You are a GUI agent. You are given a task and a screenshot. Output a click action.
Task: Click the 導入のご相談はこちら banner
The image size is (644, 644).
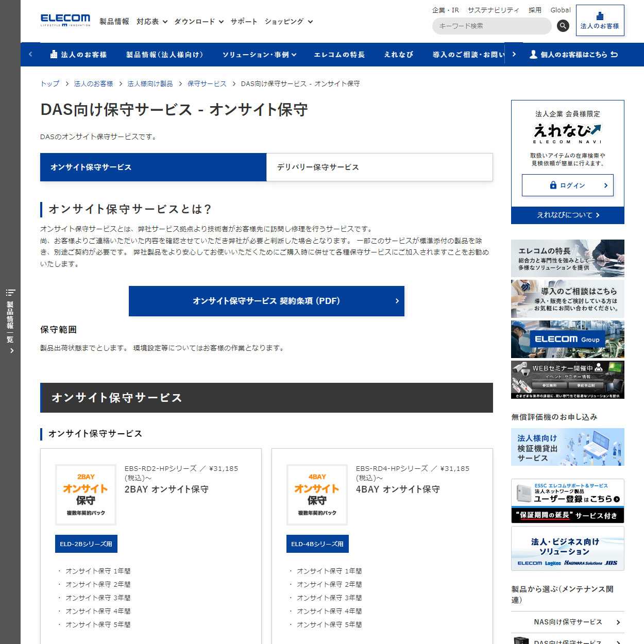567,299
